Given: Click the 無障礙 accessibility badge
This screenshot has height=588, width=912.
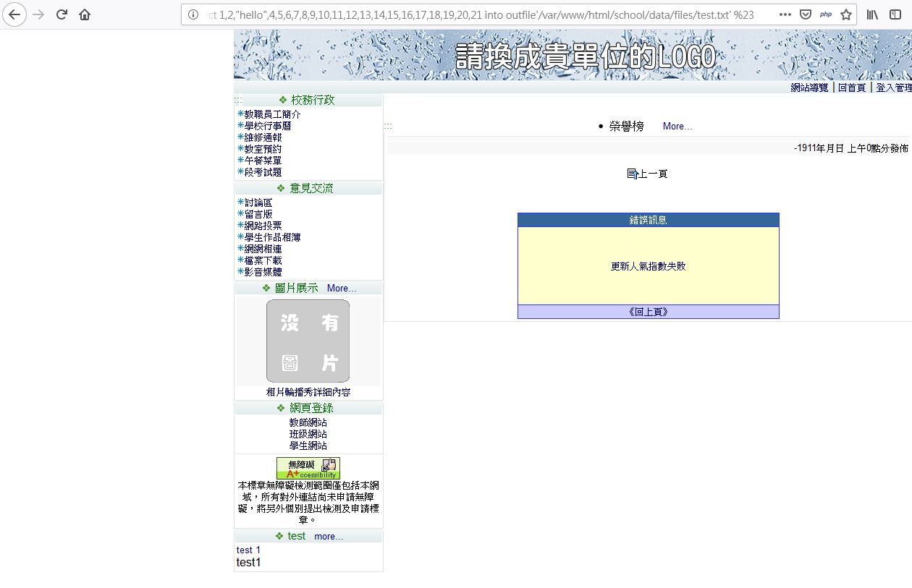Looking at the screenshot, I should [308, 468].
